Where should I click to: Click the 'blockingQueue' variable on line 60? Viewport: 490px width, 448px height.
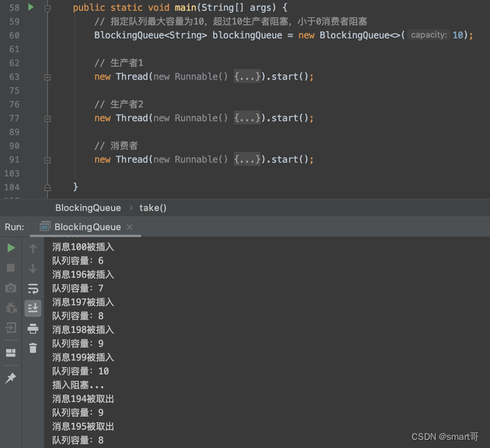[x=247, y=35]
